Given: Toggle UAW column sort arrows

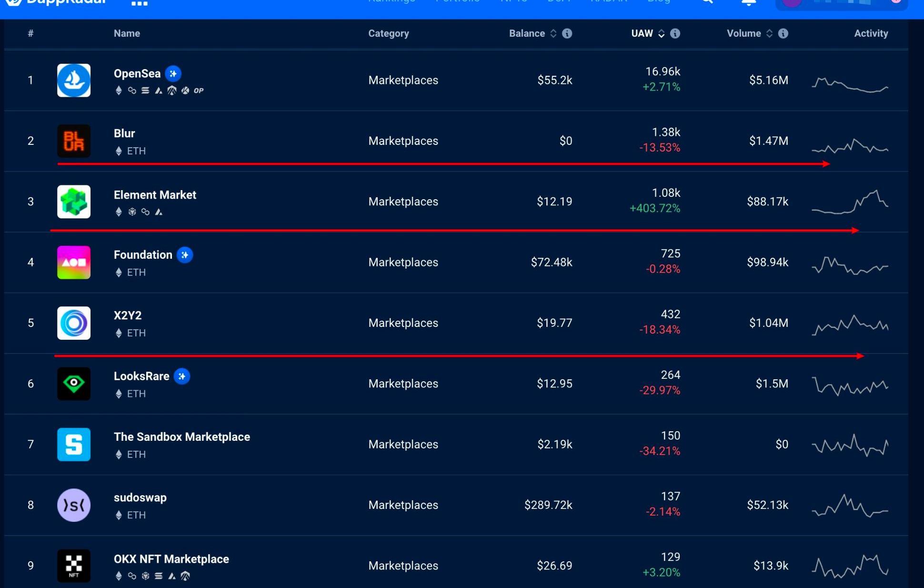Looking at the screenshot, I should [x=661, y=33].
